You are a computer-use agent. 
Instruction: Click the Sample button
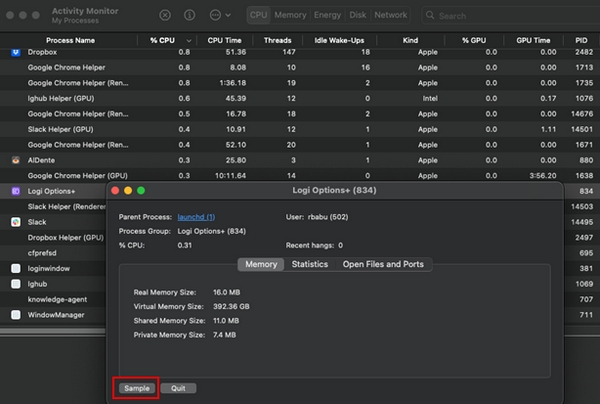pos(137,388)
